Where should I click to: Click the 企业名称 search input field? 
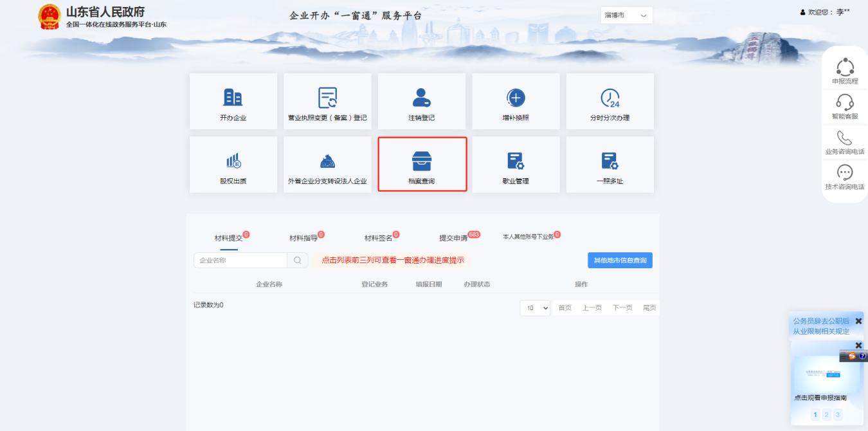(x=240, y=261)
